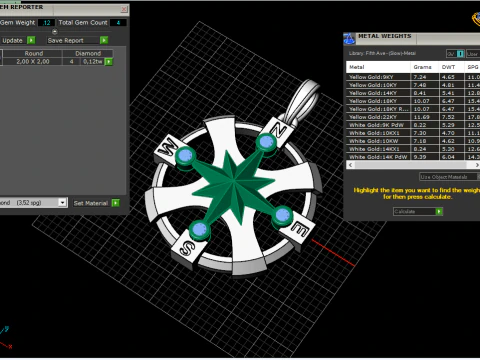The image size is (480, 360).
Task: Select the 2,00 X 2,00 gem size cell
Action: pyautogui.click(x=33, y=62)
